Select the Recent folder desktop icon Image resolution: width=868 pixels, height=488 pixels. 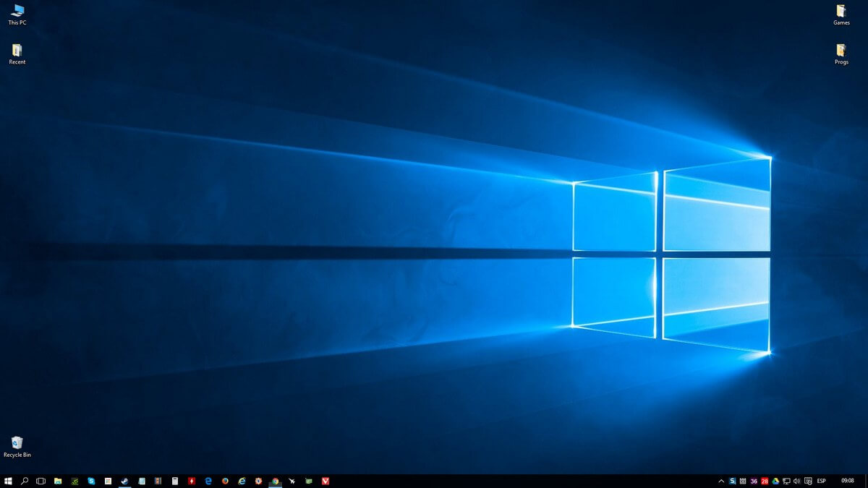(x=17, y=54)
